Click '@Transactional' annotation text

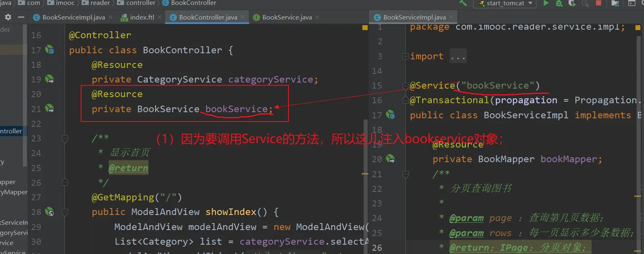(x=449, y=100)
